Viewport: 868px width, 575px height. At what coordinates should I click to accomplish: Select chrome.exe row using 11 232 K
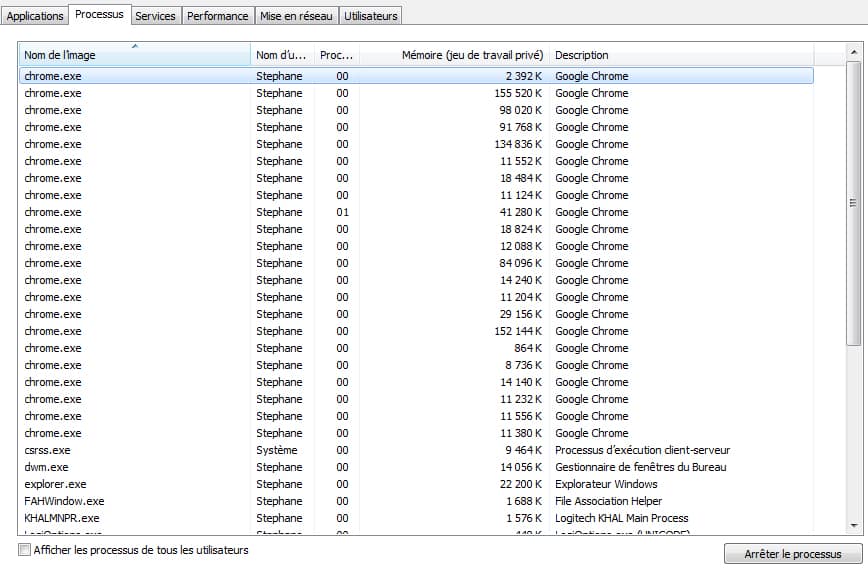[416, 399]
